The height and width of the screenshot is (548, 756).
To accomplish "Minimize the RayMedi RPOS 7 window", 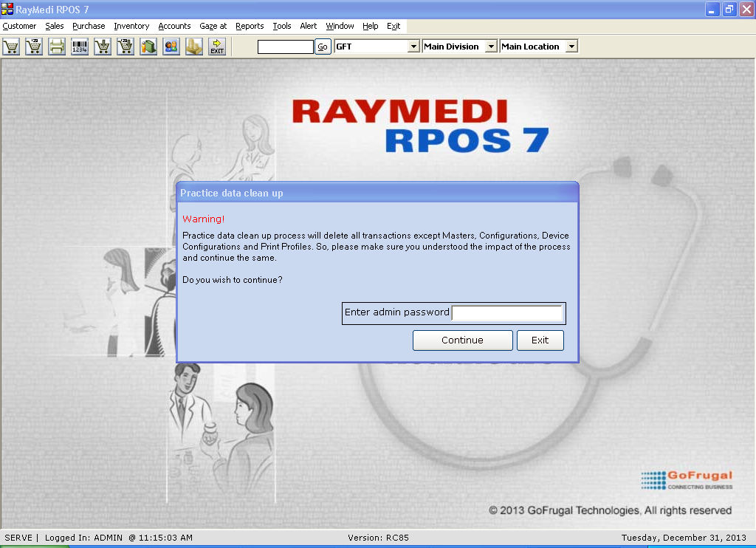I will [x=712, y=9].
